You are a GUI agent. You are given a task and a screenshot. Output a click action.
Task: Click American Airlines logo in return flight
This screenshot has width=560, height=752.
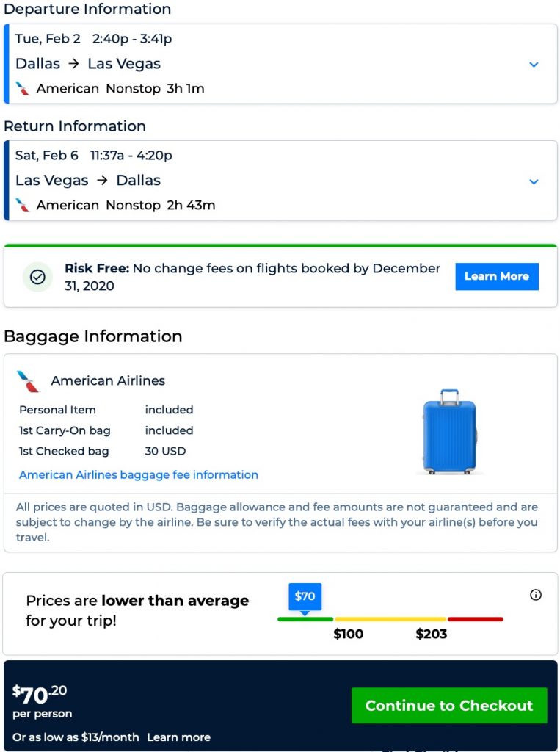(x=23, y=206)
